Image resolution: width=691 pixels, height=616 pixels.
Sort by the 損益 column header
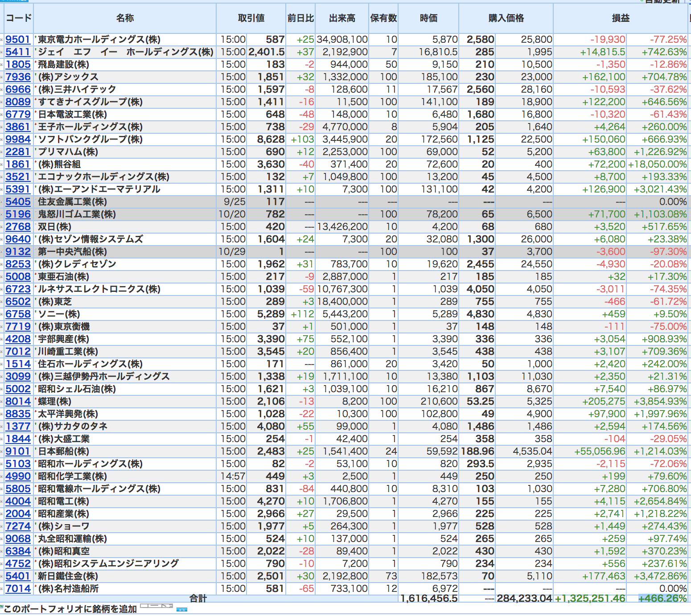pyautogui.click(x=621, y=18)
